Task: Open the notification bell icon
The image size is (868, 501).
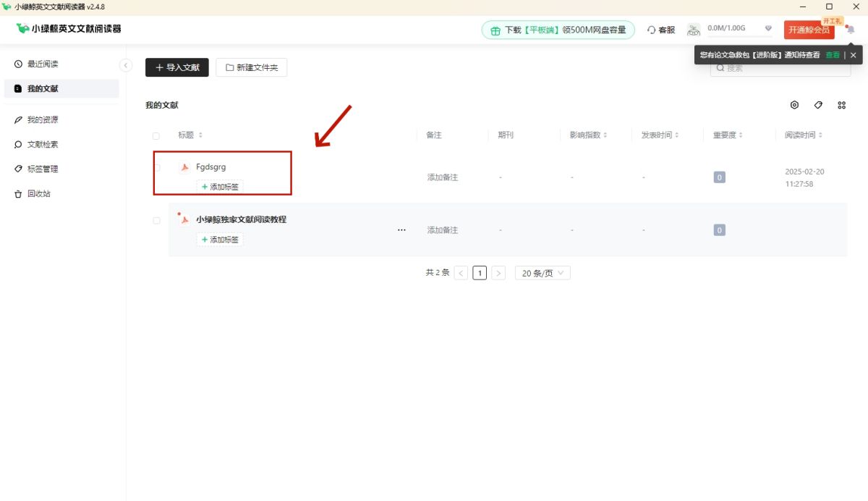Action: click(851, 30)
